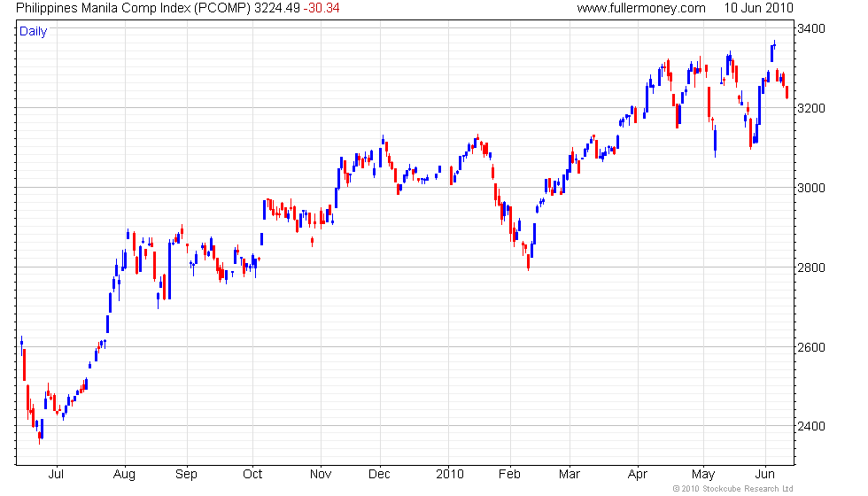Click the 3400 price axis label
Image resolution: width=868 pixels, height=496 pixels.
[x=810, y=28]
